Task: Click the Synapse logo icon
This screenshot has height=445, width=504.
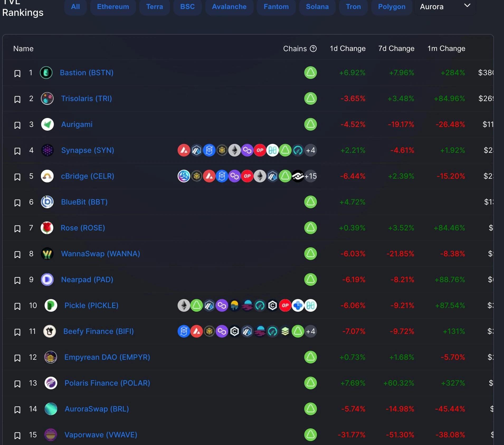Action: [47, 150]
